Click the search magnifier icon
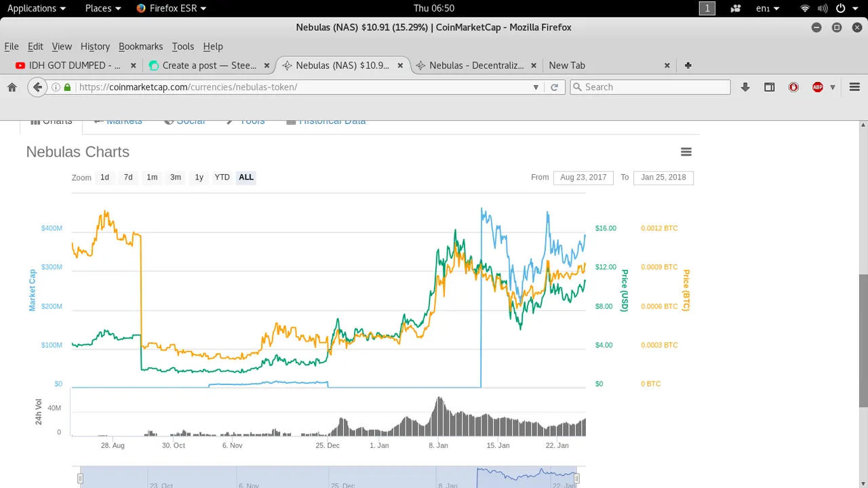The height and width of the screenshot is (488, 868). (x=577, y=87)
